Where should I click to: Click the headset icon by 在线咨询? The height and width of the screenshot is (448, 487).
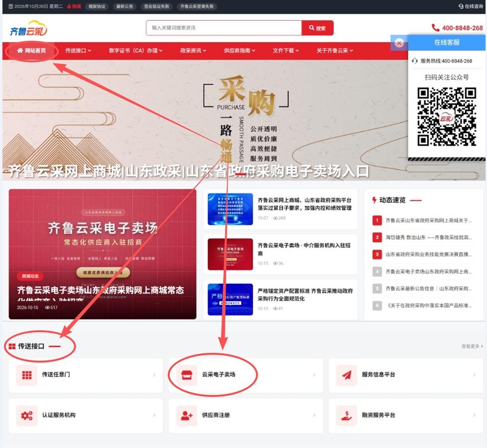461,6
